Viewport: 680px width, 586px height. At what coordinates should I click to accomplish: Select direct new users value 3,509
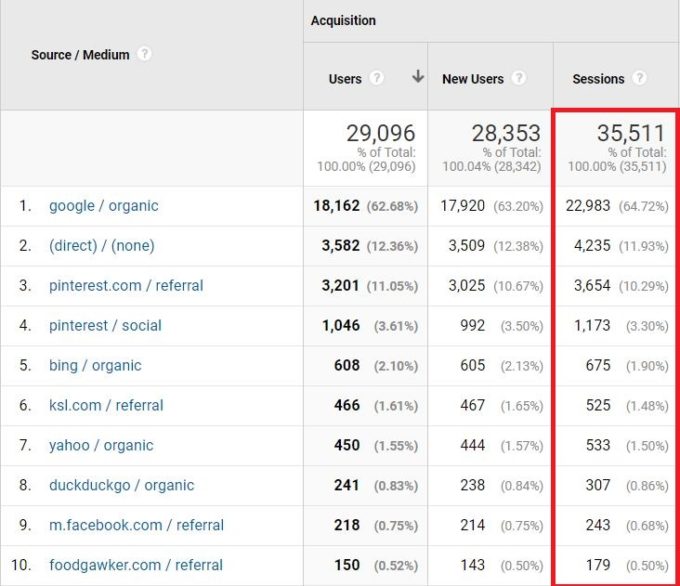pos(467,246)
